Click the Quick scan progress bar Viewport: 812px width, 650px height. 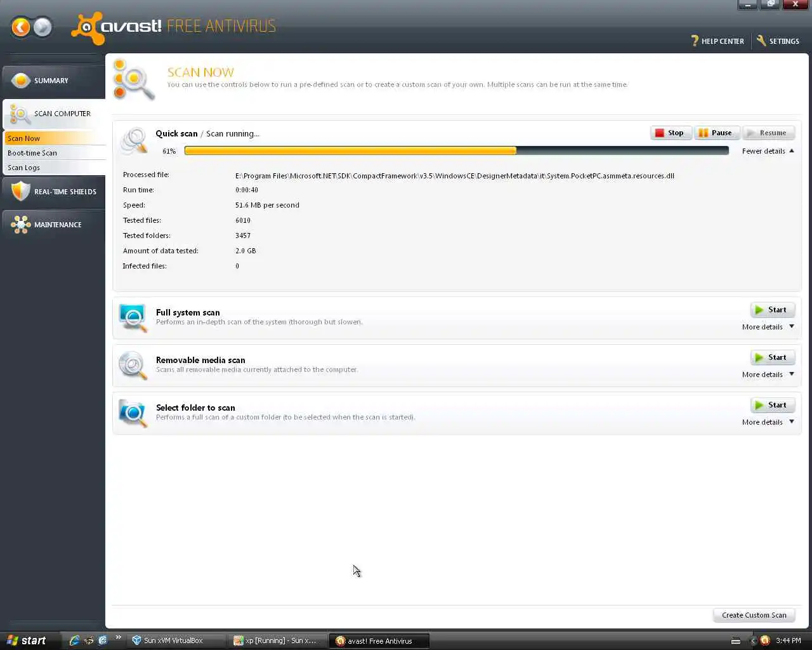pos(456,151)
